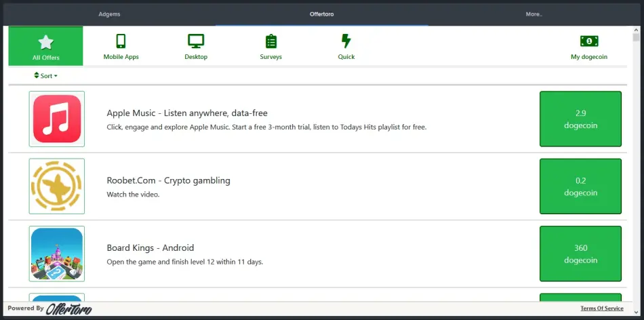The height and width of the screenshot is (320, 644).
Task: Select the All Offers star icon
Action: click(45, 42)
